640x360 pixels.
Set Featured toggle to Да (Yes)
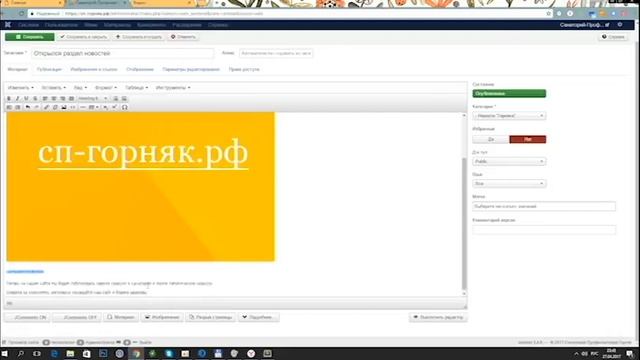[x=491, y=140]
